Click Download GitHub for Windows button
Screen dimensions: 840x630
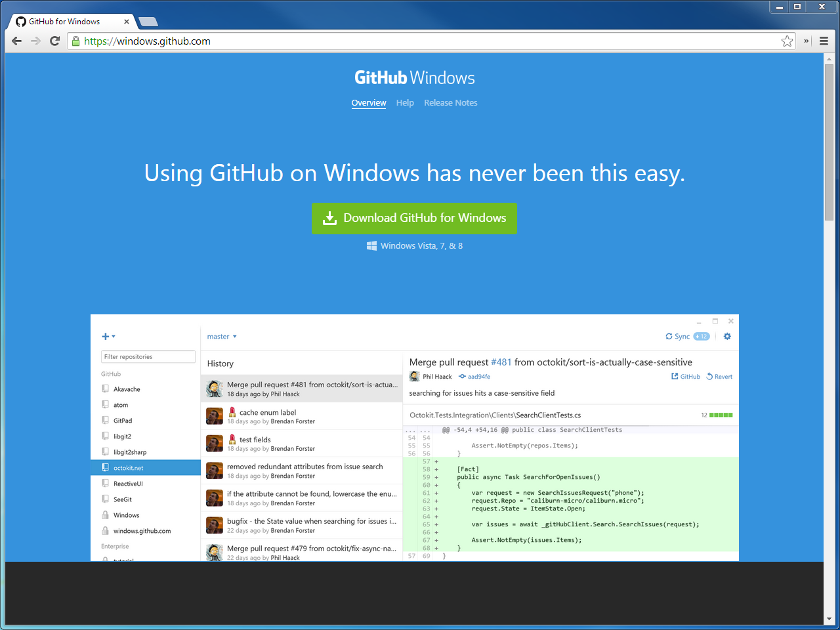coord(414,219)
